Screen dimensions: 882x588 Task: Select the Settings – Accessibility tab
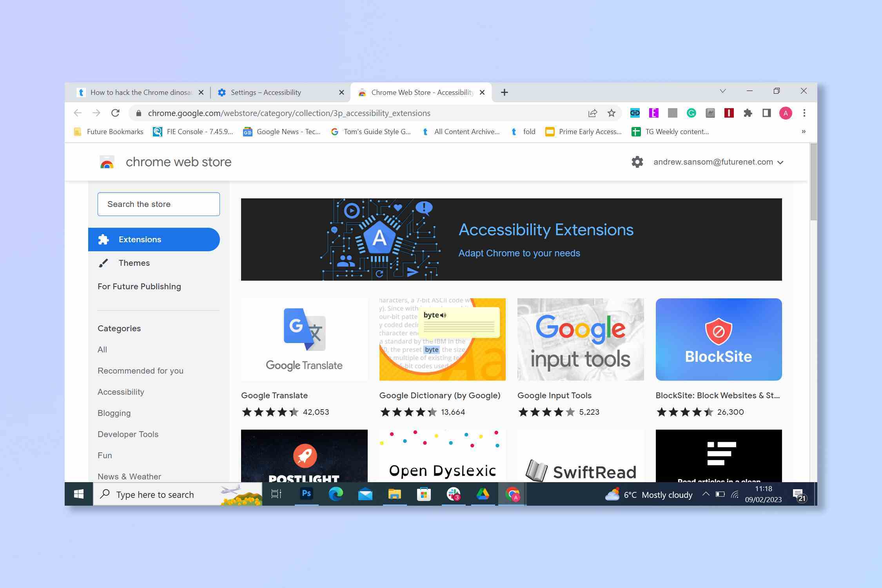(x=276, y=92)
